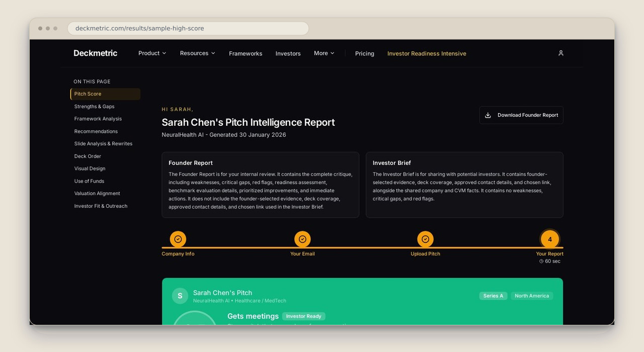Click the Your Report step label
This screenshot has height=352, width=644.
pos(550,254)
